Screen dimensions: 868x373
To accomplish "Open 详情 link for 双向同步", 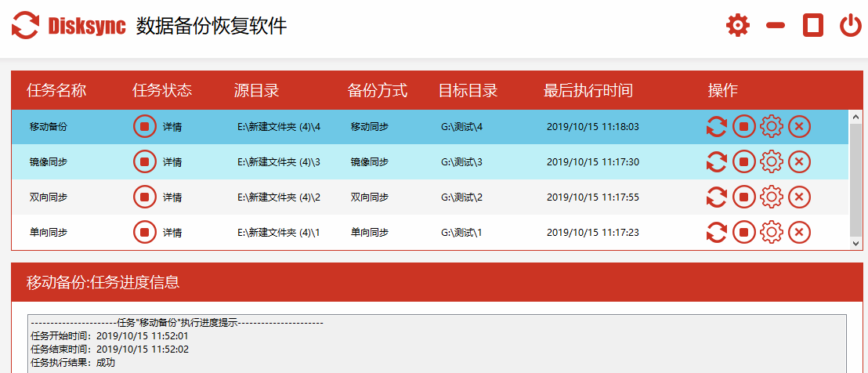I will [x=172, y=197].
